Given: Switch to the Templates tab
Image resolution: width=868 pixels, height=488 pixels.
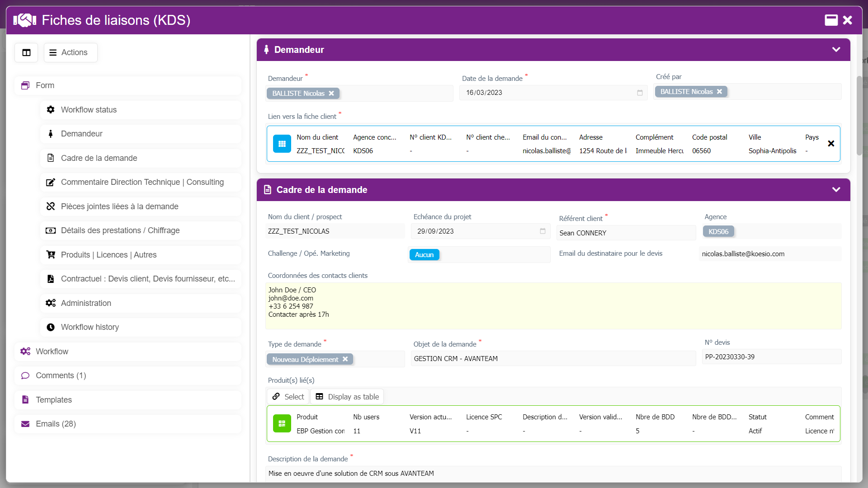Looking at the screenshot, I should [128, 400].
